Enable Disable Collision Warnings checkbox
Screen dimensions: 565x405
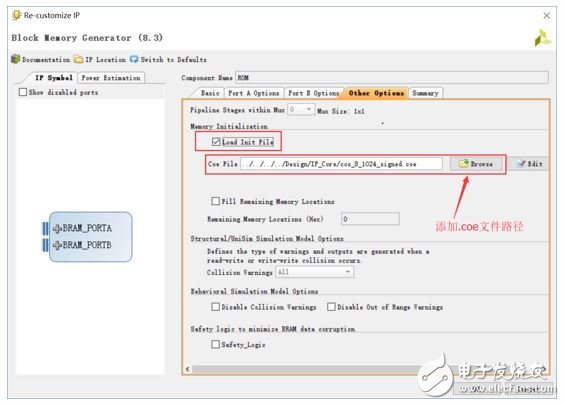(215, 307)
